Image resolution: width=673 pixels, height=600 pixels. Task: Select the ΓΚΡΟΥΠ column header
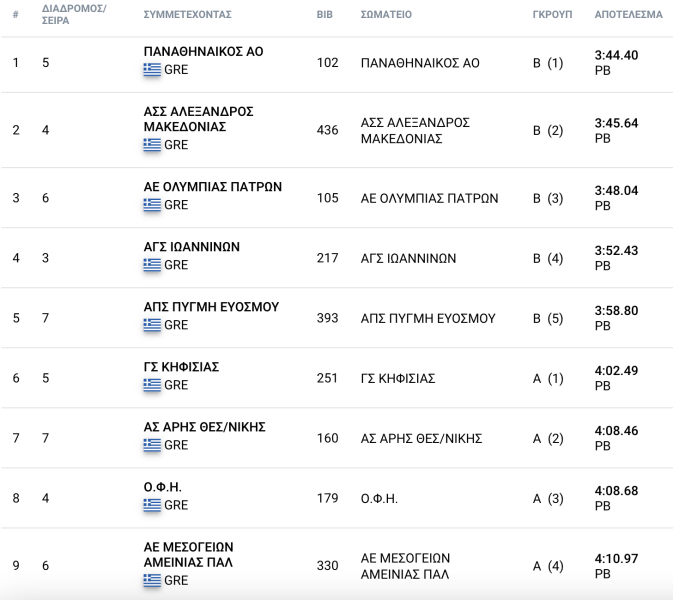[553, 16]
